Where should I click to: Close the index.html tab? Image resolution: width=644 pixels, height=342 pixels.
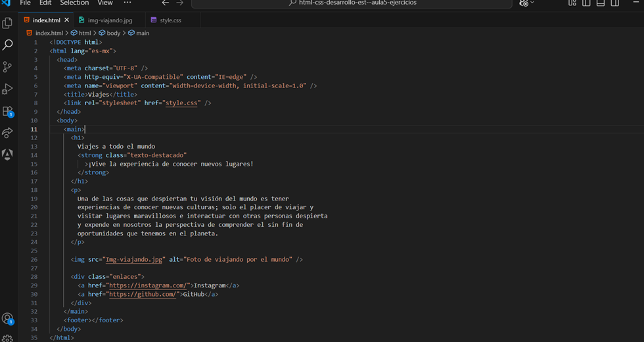pyautogui.click(x=66, y=20)
